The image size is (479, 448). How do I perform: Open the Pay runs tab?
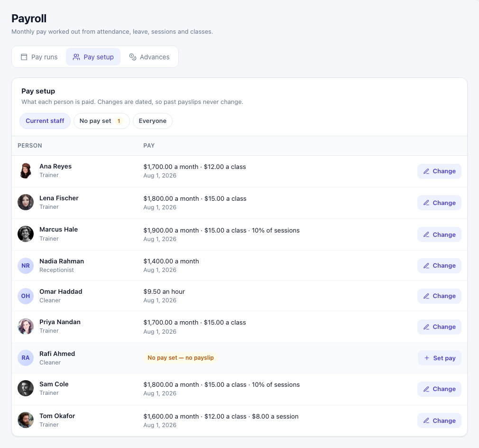click(39, 57)
